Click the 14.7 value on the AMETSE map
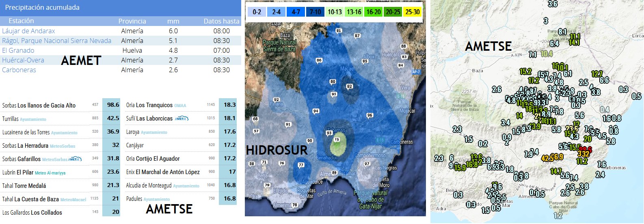644x224 pixels. (556, 172)
